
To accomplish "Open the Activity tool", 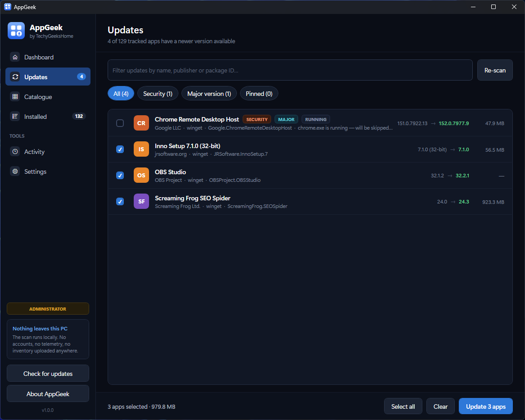I will (48, 152).
